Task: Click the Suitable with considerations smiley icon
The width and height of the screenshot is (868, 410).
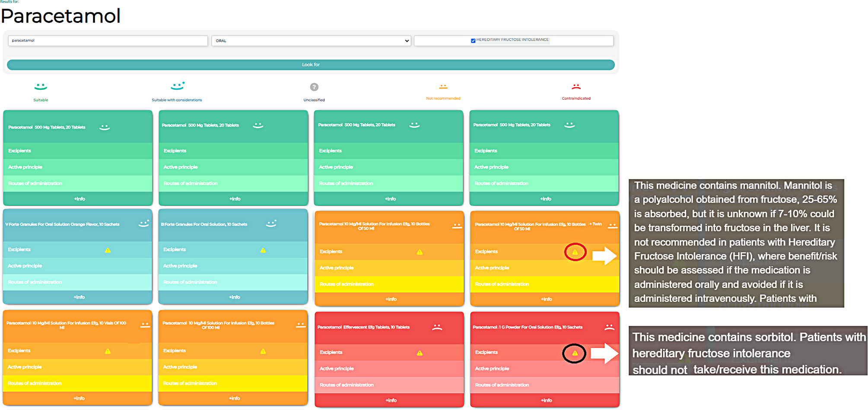Action: [x=177, y=86]
